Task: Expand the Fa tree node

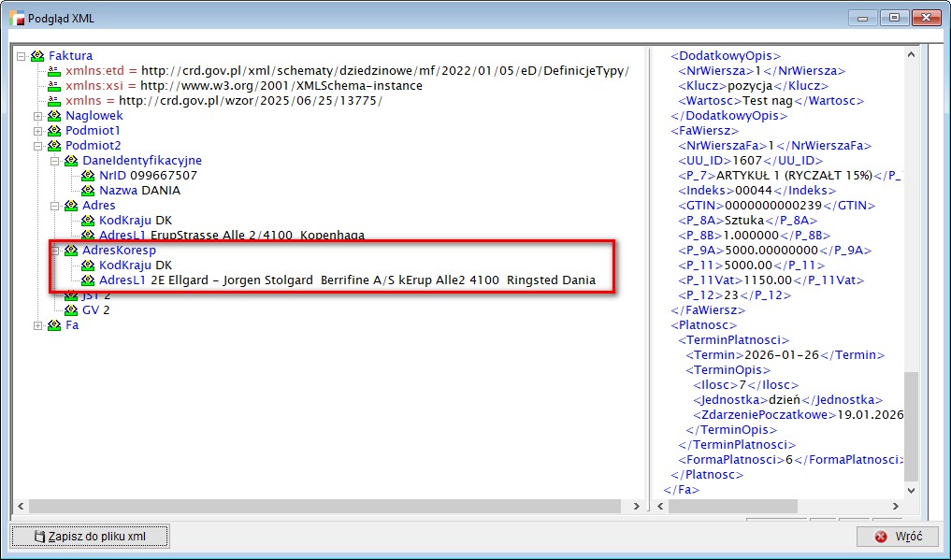Action: pyautogui.click(x=38, y=325)
